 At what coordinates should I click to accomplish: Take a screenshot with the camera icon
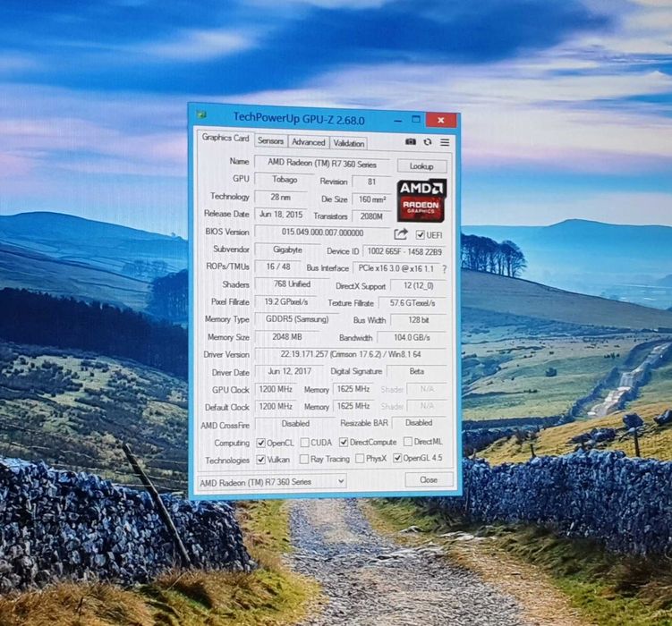411,141
